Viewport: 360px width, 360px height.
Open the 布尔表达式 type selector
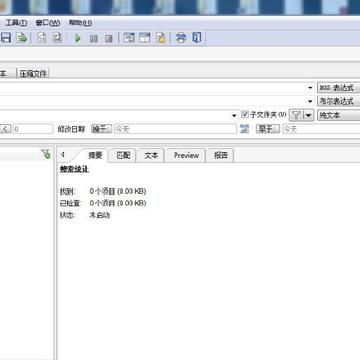(338, 101)
